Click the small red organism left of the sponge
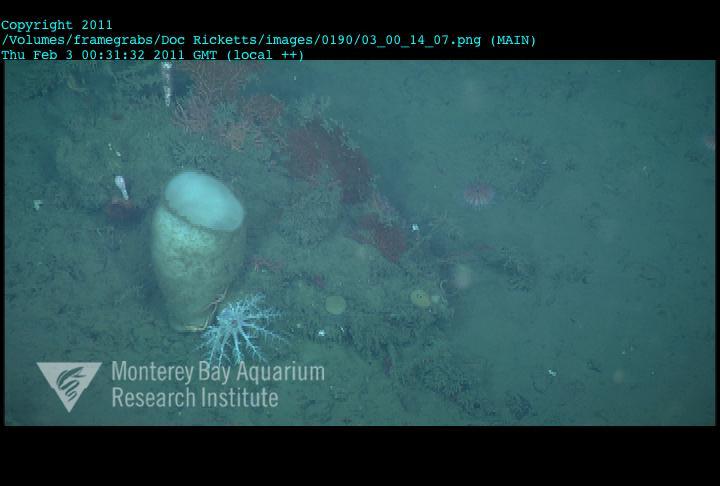 [x=120, y=208]
